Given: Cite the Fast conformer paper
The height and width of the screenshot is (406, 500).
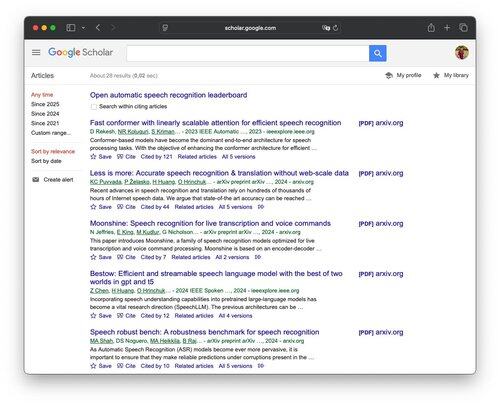Looking at the screenshot, I should [126, 157].
